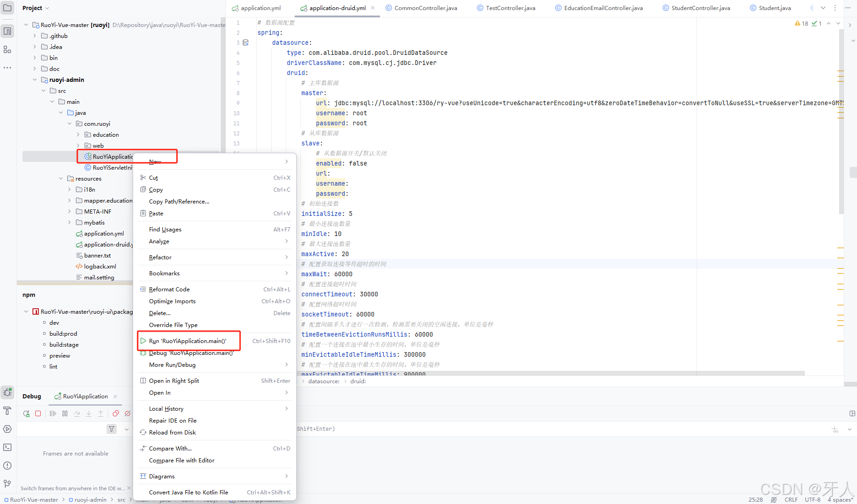Screen dimensions: 857x504
Task: Select Debug 'RuoYiApplication.main()' menu item
Action: point(215,353)
